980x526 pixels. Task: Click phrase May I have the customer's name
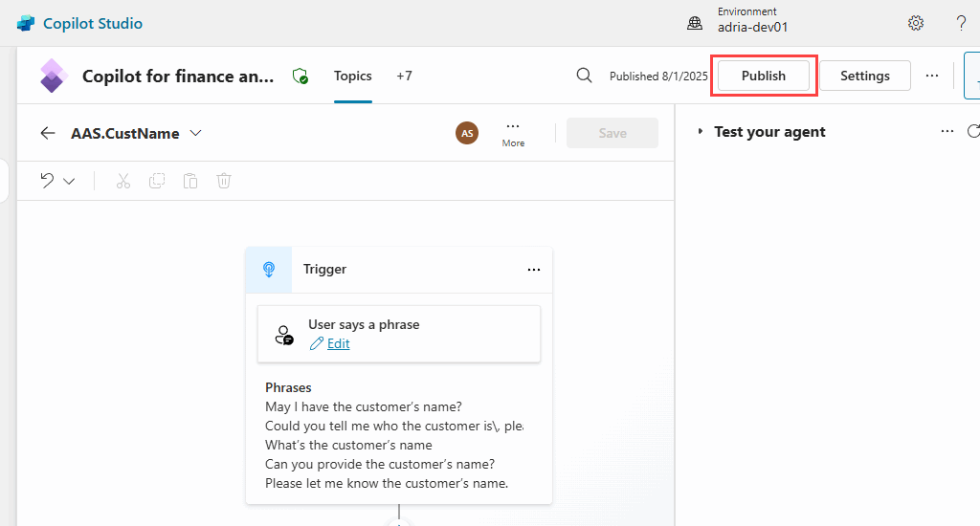pos(364,406)
